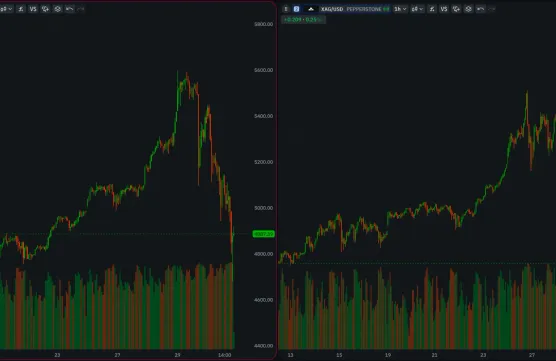
Task: Click the PEPPERSTONE broker label
Action: click(364, 9)
